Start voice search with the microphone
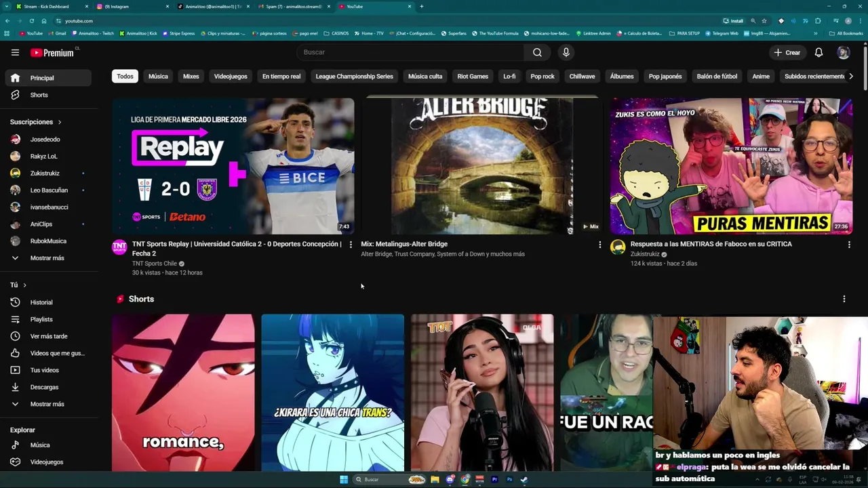This screenshot has height=488, width=868. [x=566, y=52]
